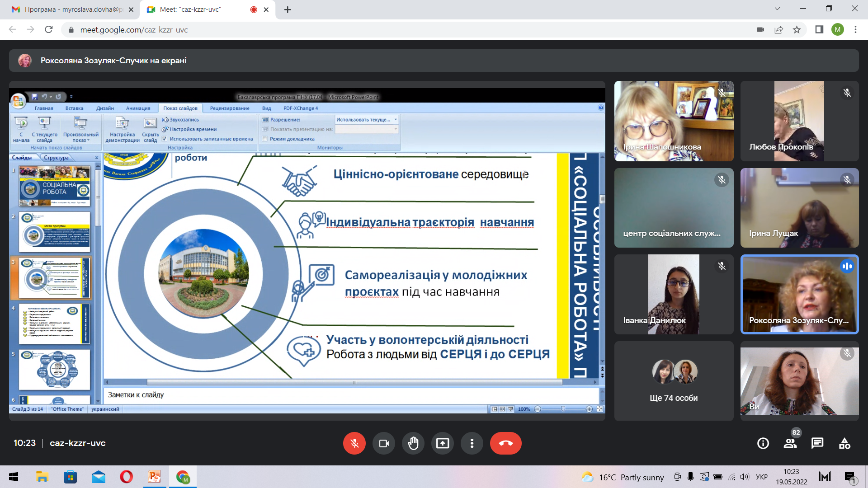Open the in-call chat panel
The width and height of the screenshot is (868, 488).
pos(817,443)
